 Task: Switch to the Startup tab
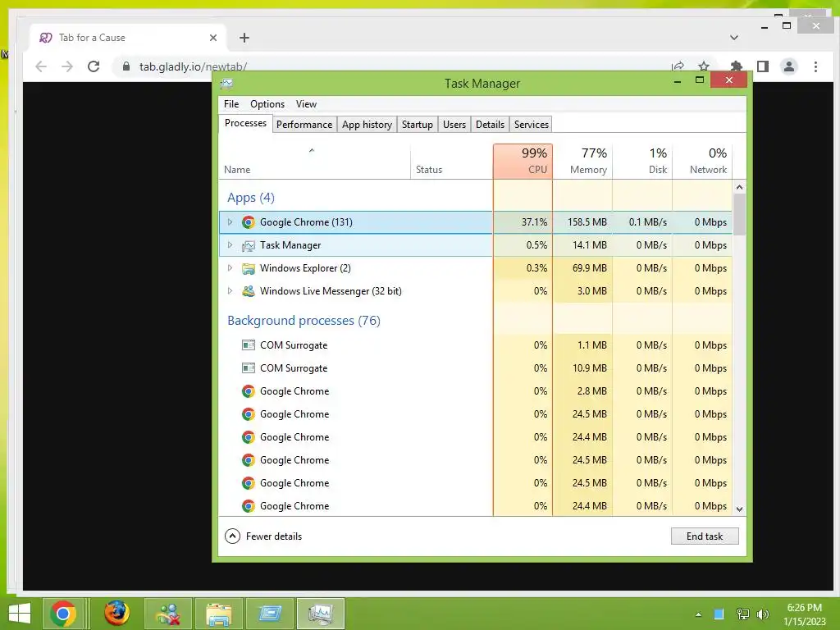click(418, 125)
